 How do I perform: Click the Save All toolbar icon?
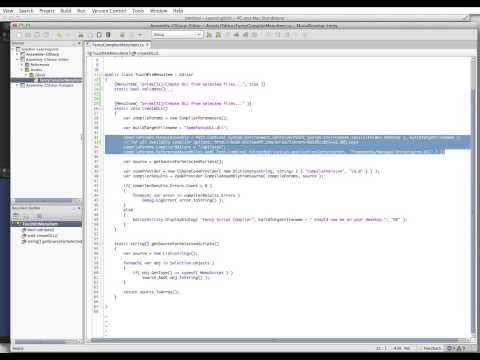(x=46, y=35)
